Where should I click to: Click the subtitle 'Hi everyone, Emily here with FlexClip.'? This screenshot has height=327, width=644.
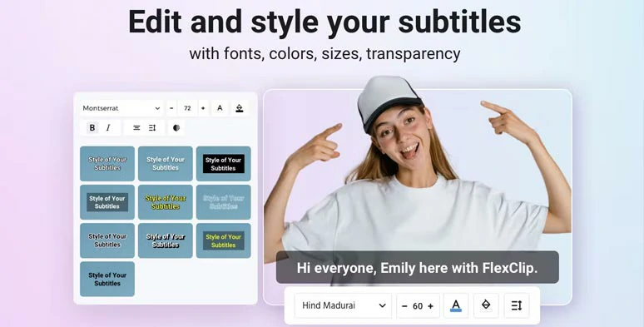[x=418, y=268]
